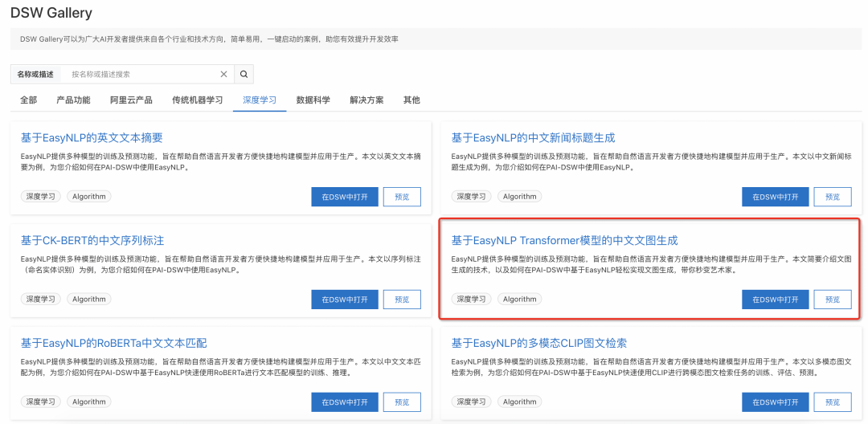Image resolution: width=868 pixels, height=424 pixels.
Task: Click description text of CLIP图文检索 card
Action: (652, 368)
